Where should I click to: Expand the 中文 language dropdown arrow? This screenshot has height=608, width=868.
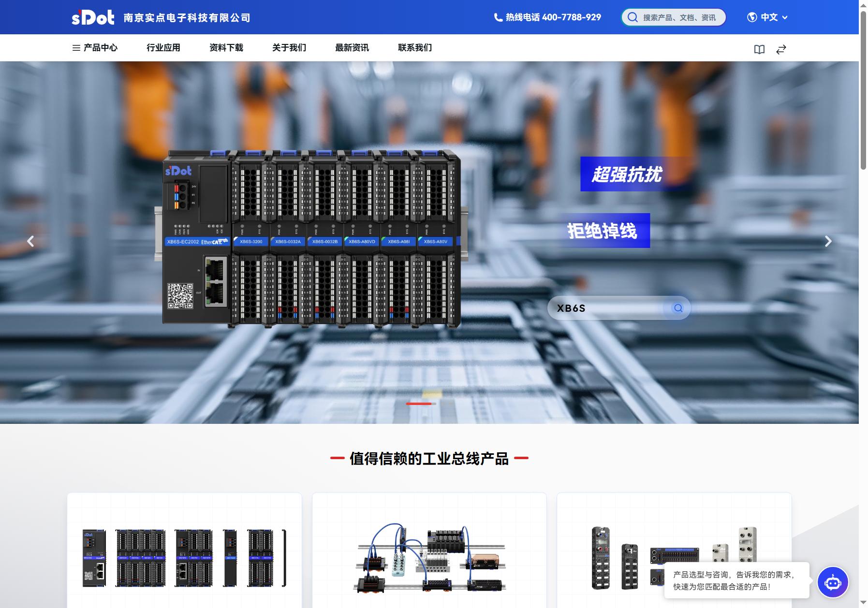pyautogui.click(x=785, y=17)
